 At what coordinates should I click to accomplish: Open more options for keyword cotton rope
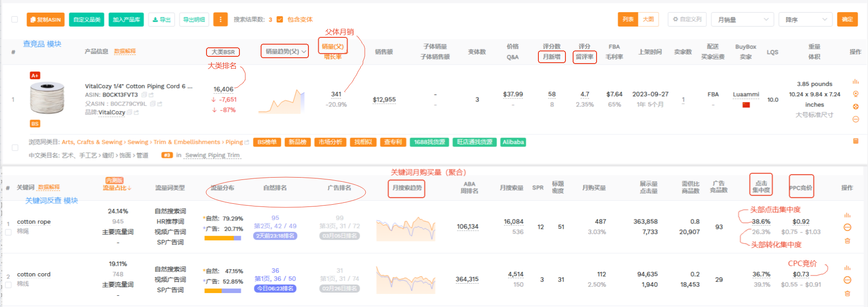click(x=847, y=227)
